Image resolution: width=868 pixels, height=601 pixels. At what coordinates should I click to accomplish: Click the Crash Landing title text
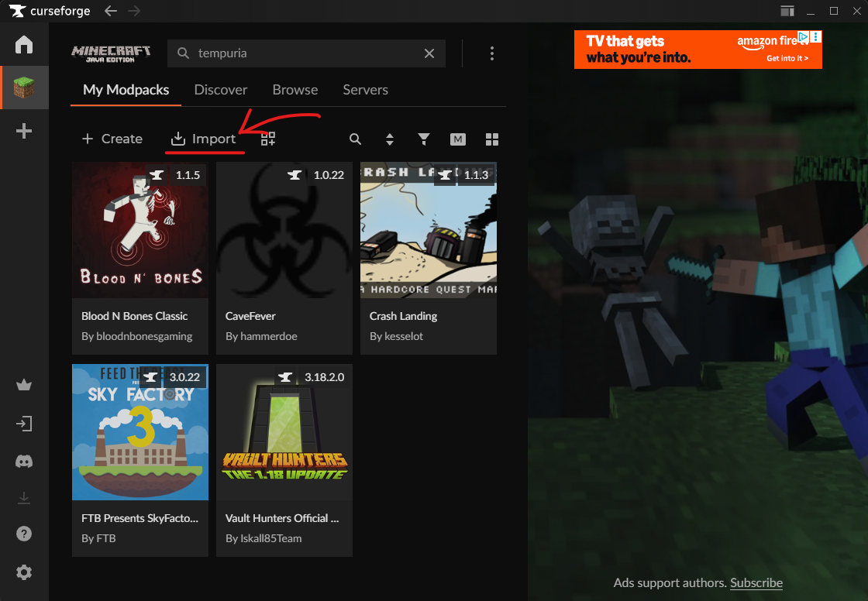point(404,316)
